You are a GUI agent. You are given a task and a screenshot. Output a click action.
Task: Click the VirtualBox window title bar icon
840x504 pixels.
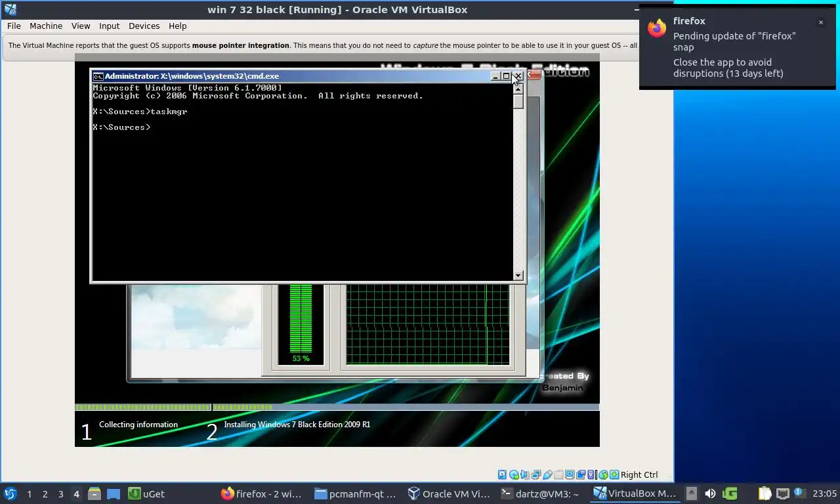10,9
